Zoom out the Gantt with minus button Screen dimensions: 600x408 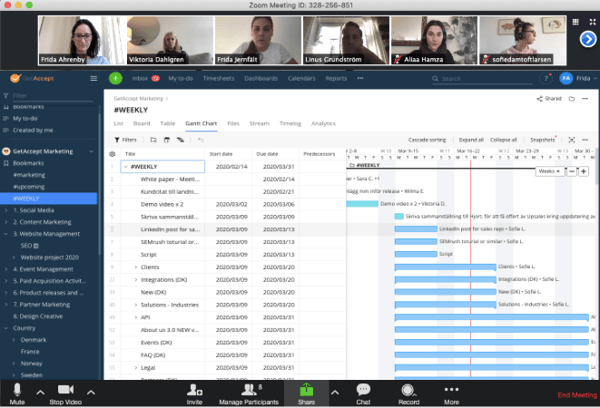pyautogui.click(x=572, y=171)
